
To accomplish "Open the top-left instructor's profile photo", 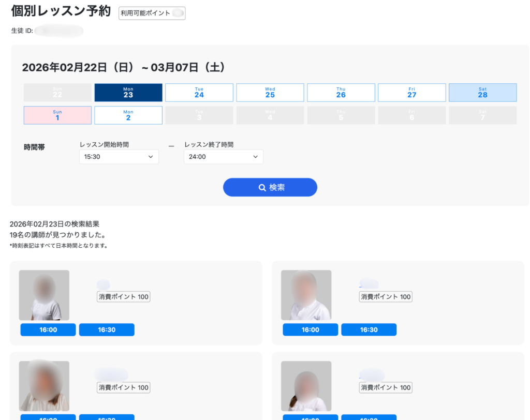I will point(44,295).
